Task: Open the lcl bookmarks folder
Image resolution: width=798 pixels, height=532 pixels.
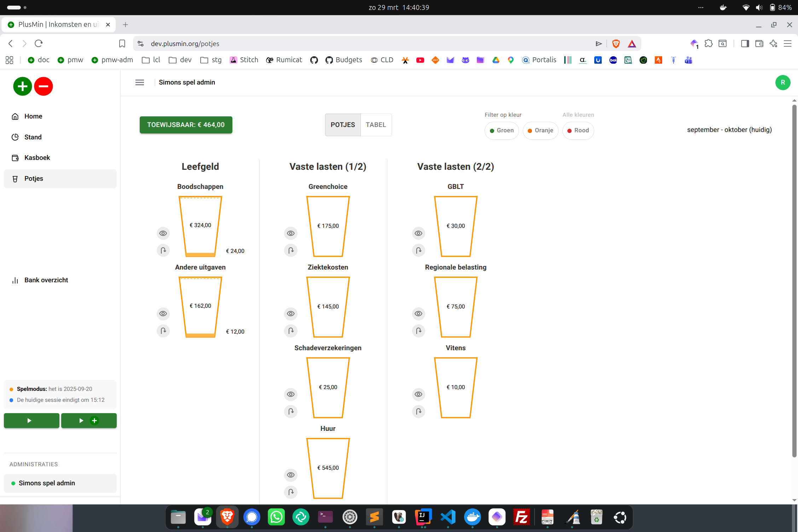Action: pyautogui.click(x=151, y=60)
